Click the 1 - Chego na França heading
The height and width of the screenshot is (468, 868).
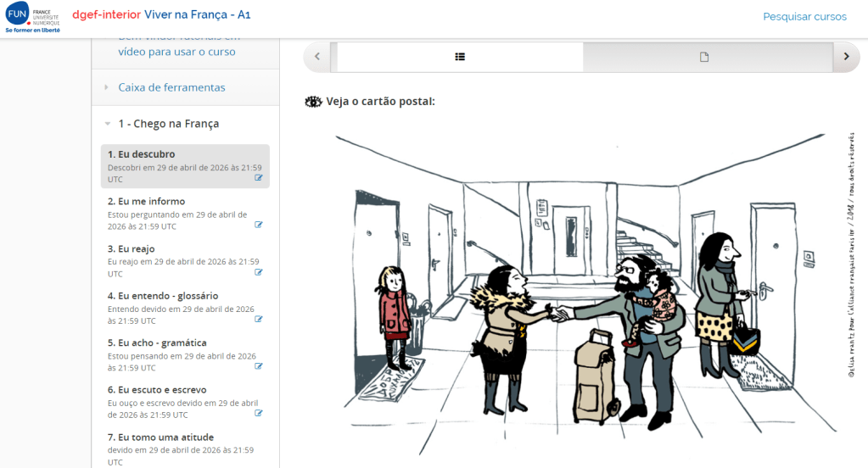tap(168, 124)
